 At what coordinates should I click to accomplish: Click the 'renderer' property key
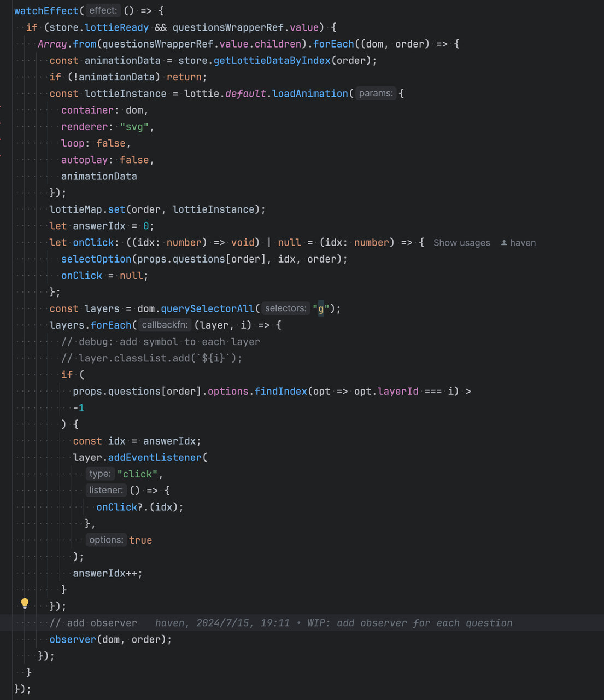click(x=85, y=127)
